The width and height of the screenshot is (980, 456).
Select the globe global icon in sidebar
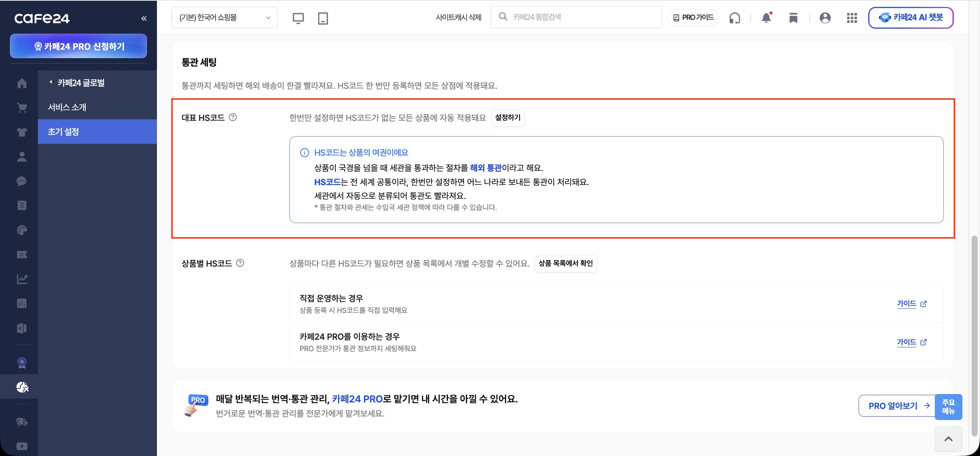pyautogui.click(x=22, y=387)
